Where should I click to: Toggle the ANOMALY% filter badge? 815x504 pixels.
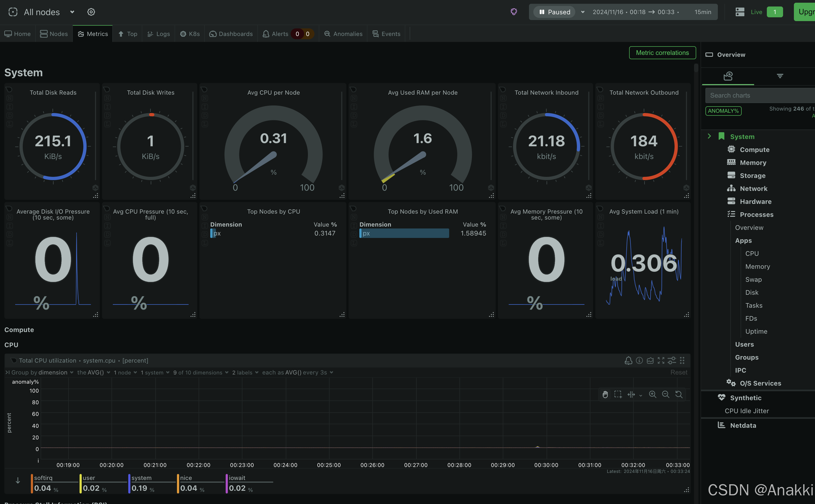pyautogui.click(x=723, y=111)
